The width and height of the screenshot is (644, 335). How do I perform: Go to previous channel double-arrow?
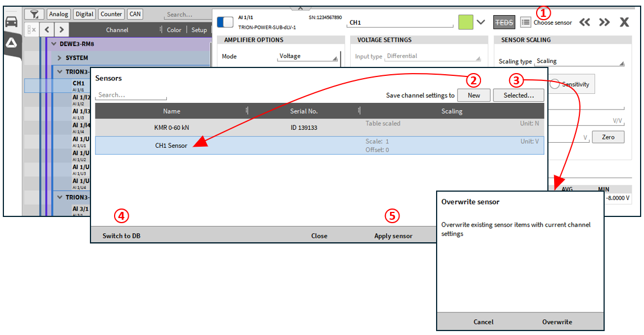(585, 22)
